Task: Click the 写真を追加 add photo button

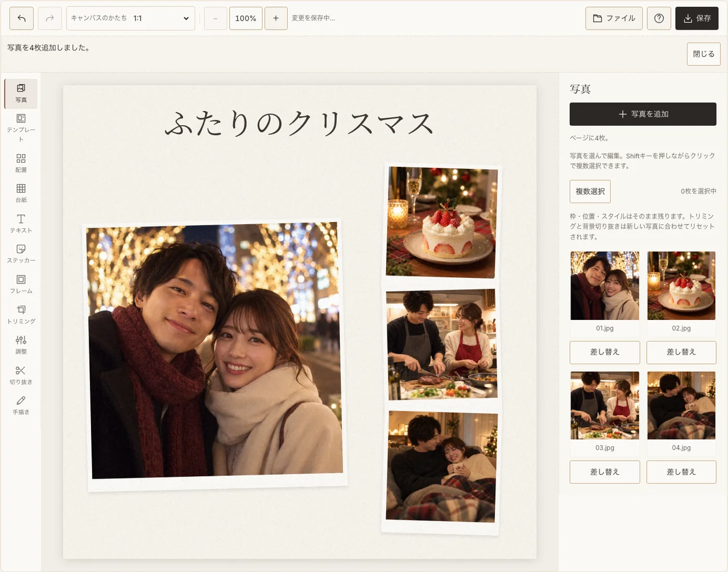Action: click(x=643, y=114)
